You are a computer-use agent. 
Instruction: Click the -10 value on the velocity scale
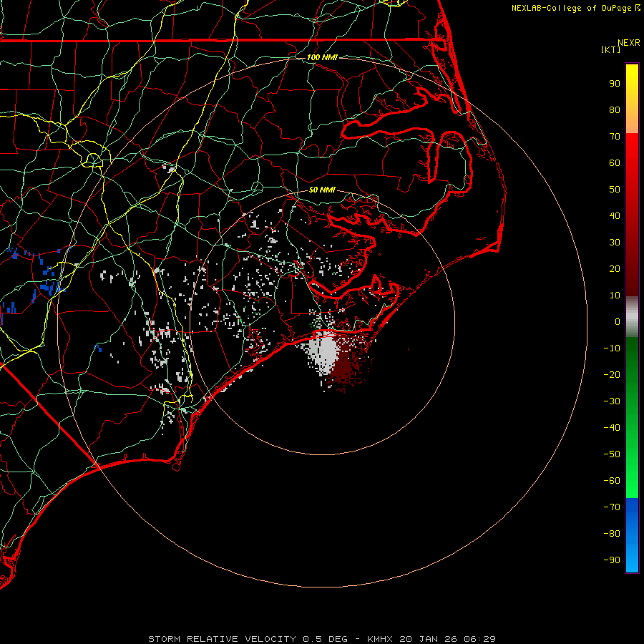pos(612,348)
